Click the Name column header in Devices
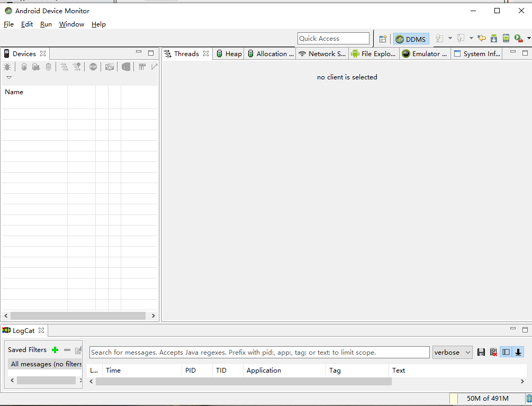The height and width of the screenshot is (406, 532). [34, 92]
